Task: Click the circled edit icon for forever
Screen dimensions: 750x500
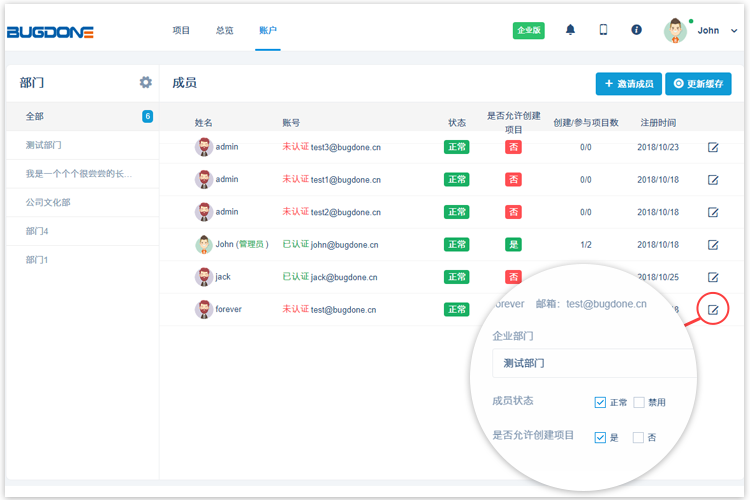Action: coord(713,309)
